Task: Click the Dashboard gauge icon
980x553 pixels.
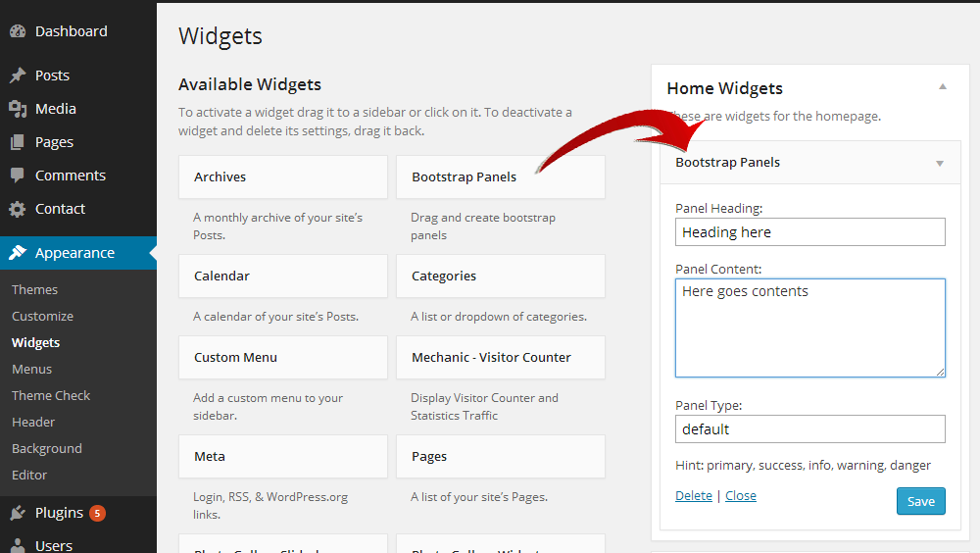Action: [x=18, y=31]
